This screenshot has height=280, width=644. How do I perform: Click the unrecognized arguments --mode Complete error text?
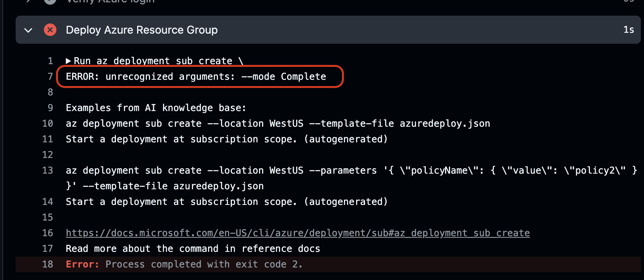196,77
